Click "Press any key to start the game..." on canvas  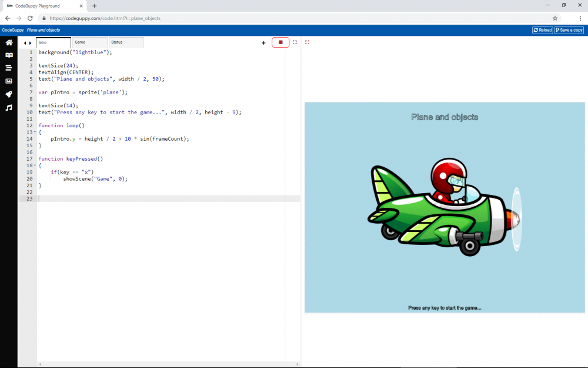[445, 308]
